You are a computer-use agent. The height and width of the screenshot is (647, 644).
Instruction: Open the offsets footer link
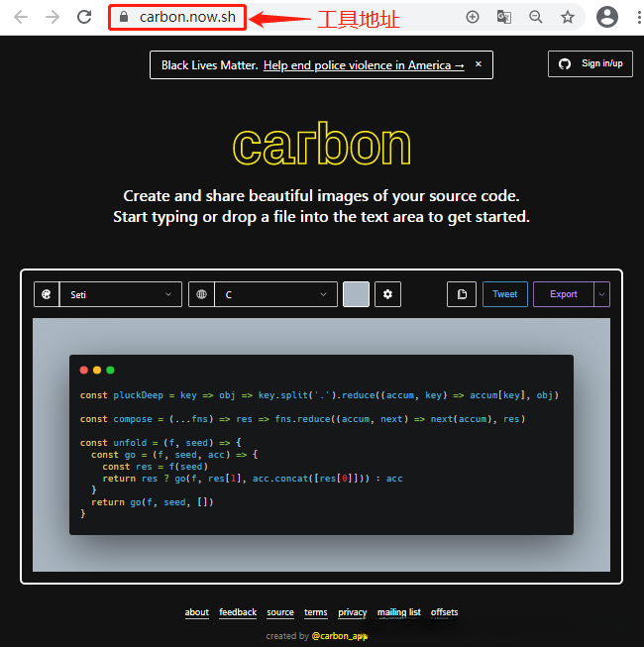pyautogui.click(x=444, y=612)
